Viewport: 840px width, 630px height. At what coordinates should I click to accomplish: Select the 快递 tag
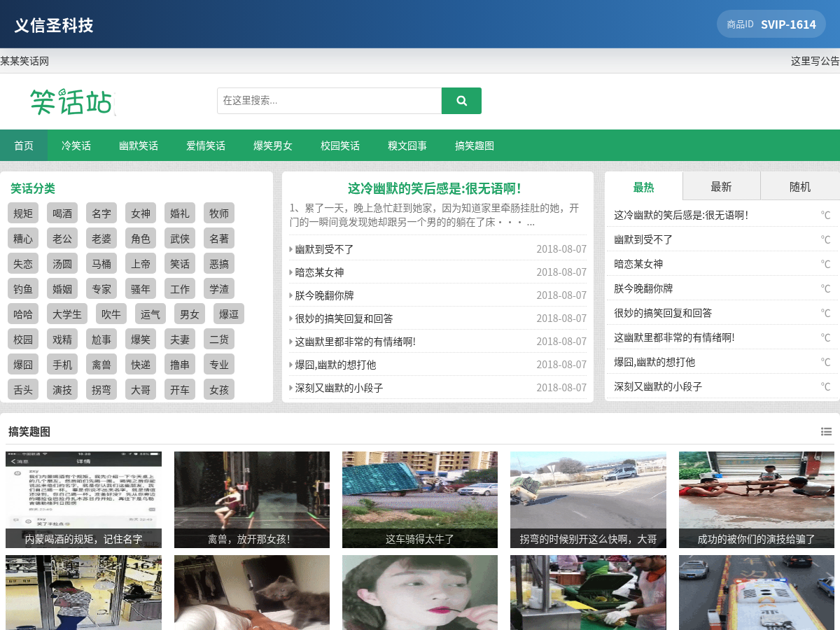(141, 365)
